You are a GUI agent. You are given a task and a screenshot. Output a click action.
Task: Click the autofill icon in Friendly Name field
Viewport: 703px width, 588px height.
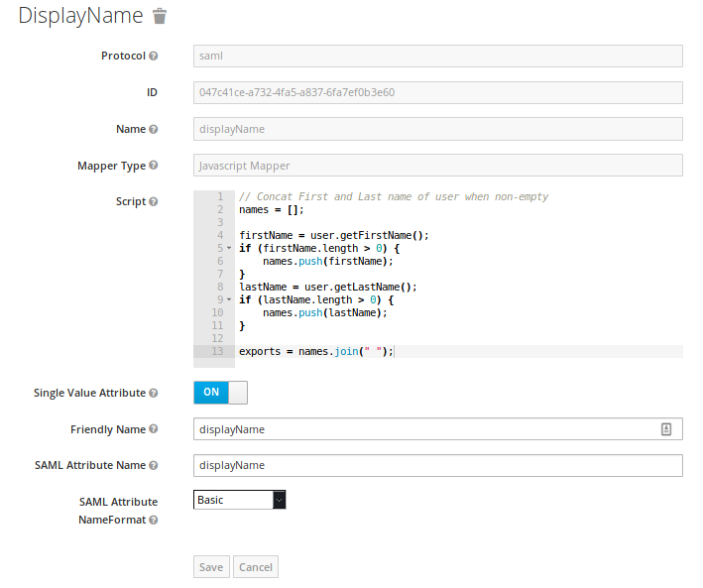[666, 429]
